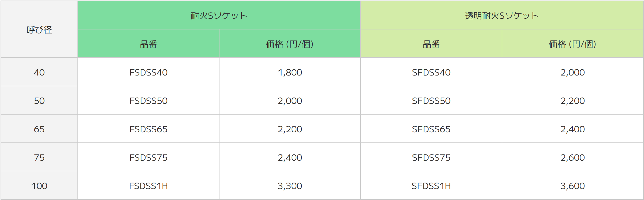Screen dimensions: 644x200
Task: Select the size 40 row header
Action: click(39, 72)
